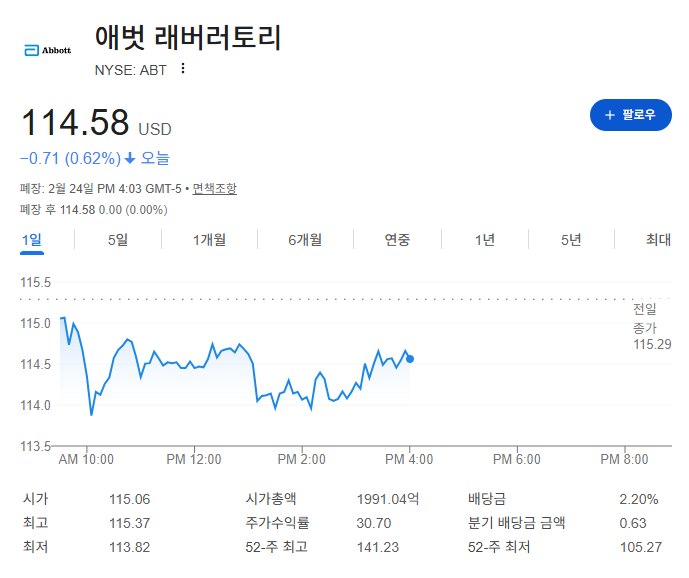The height and width of the screenshot is (578, 689).
Task: Select the 1개월 chart range
Action: coord(209,240)
